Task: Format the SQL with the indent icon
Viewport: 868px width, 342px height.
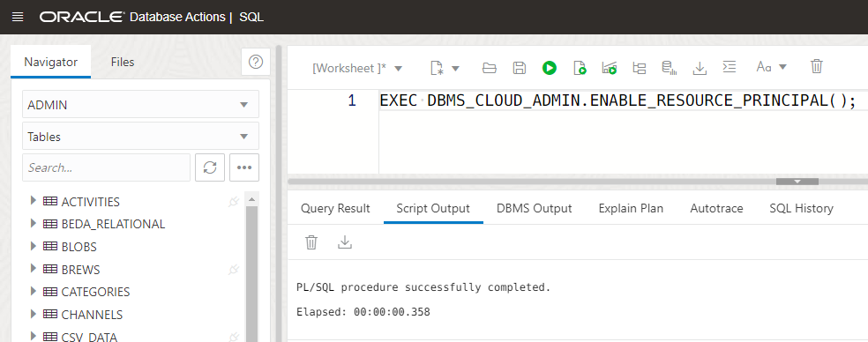Action: pyautogui.click(x=730, y=67)
